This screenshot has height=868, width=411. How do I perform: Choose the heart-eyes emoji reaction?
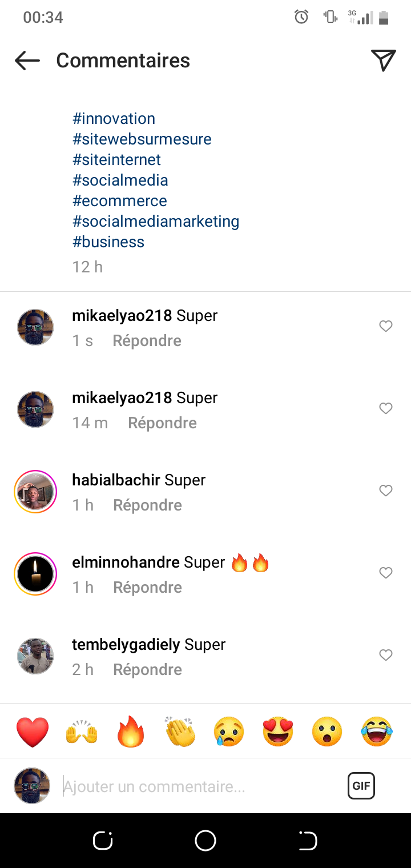tap(278, 732)
